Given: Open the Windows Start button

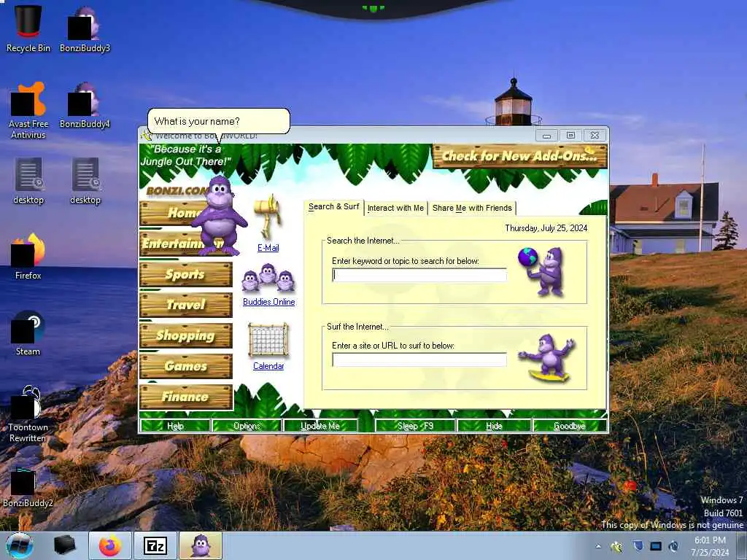Looking at the screenshot, I should pyautogui.click(x=19, y=545).
